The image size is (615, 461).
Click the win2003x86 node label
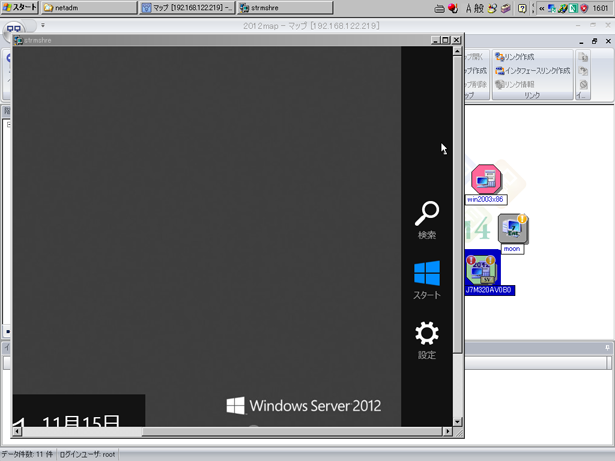tap(486, 199)
